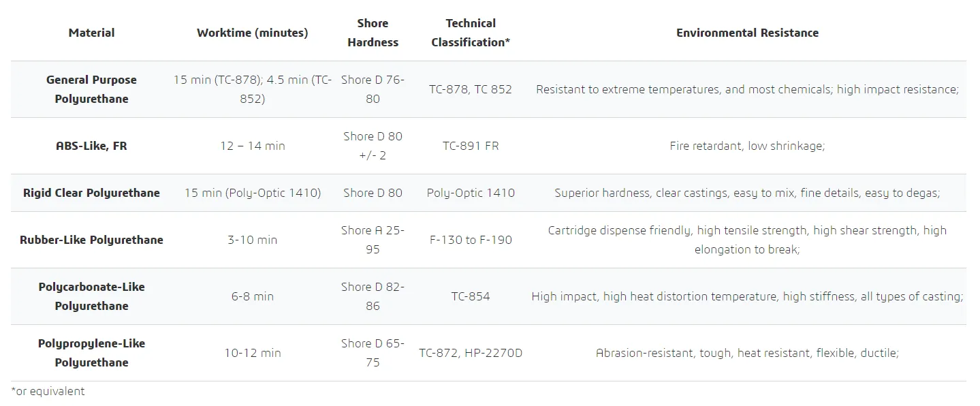Click the Material column header
This screenshot has height=406, width=980.
(91, 33)
